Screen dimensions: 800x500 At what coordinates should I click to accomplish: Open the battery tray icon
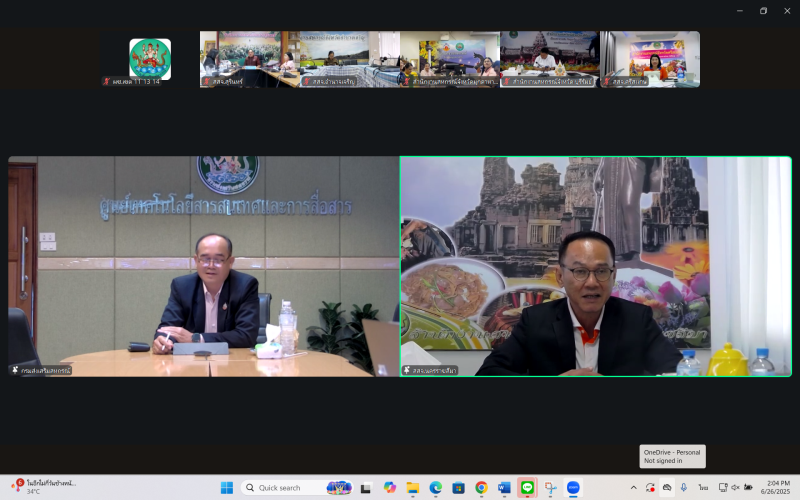point(748,488)
